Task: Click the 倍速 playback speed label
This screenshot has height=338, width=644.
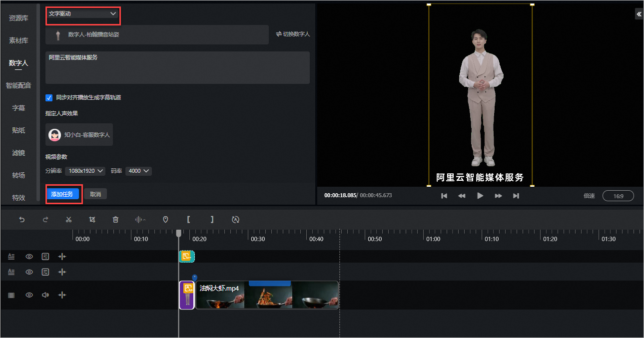Action: tap(589, 196)
